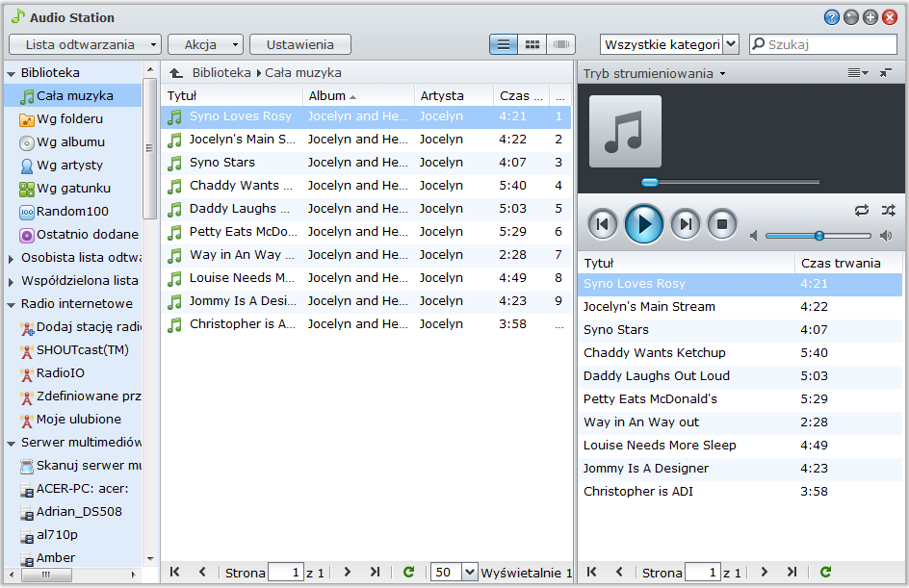Click the Szukaj search field

pyautogui.click(x=823, y=44)
